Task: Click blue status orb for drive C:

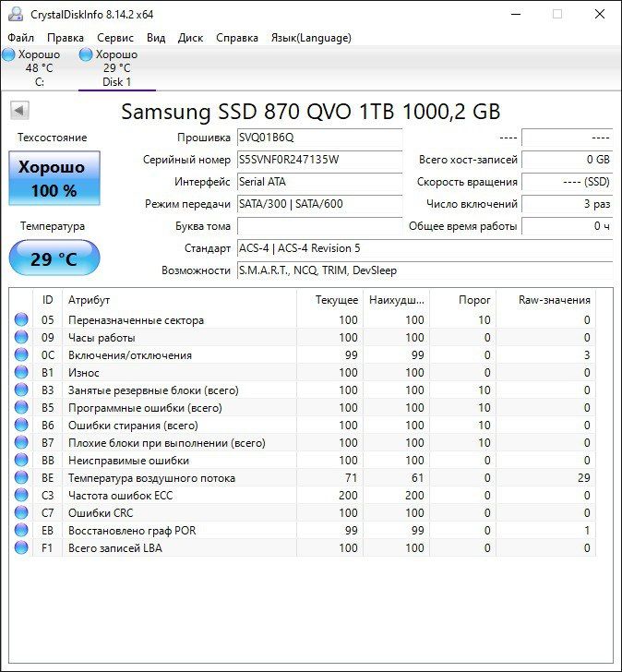Action: 8,54
